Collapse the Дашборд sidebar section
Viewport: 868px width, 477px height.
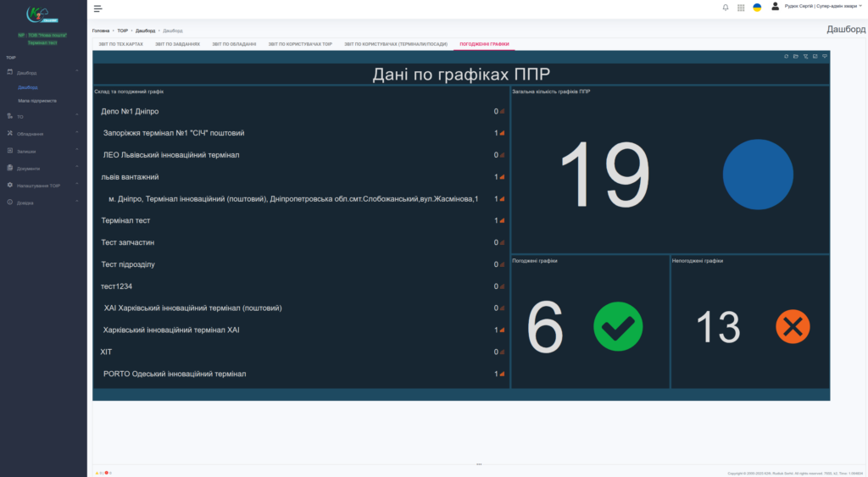[27, 73]
